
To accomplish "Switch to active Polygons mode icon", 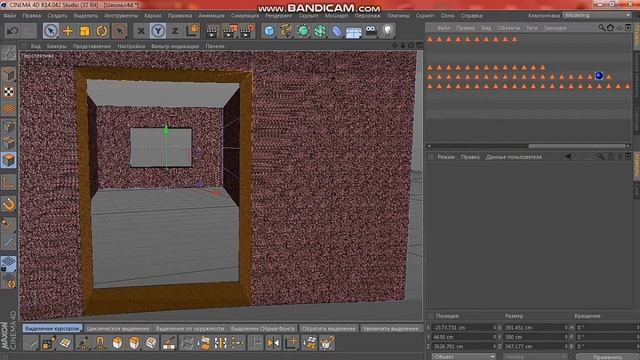I will pos(9,160).
